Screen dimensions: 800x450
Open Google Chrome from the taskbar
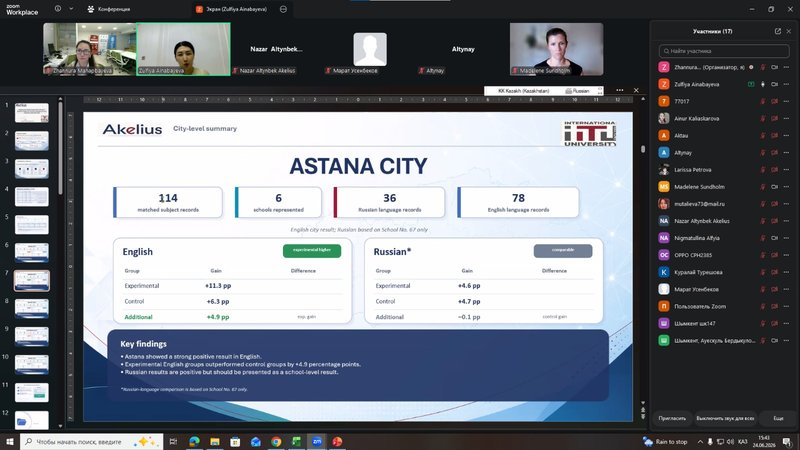coord(276,441)
